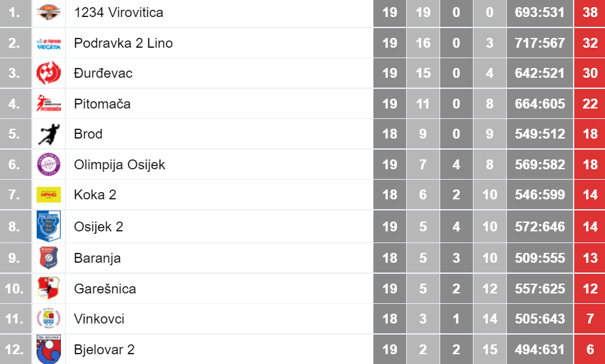This screenshot has height=364, width=605.
Task: Click the 1234 Virovitica club logo
Action: 48,12
